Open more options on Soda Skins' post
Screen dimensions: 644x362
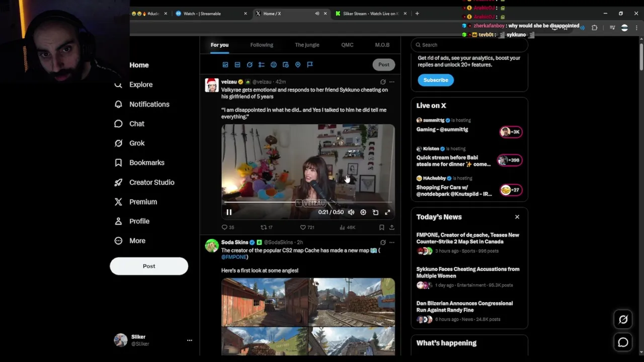coord(392,242)
